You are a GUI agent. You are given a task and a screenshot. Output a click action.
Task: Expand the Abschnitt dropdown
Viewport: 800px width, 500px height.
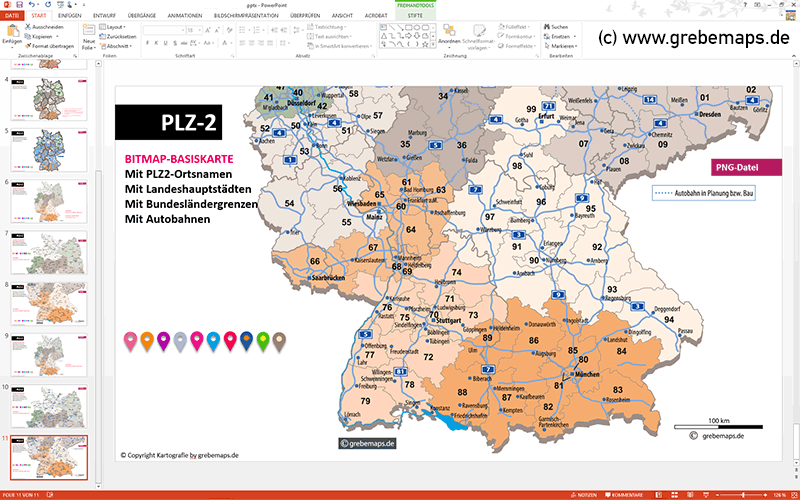(x=117, y=46)
